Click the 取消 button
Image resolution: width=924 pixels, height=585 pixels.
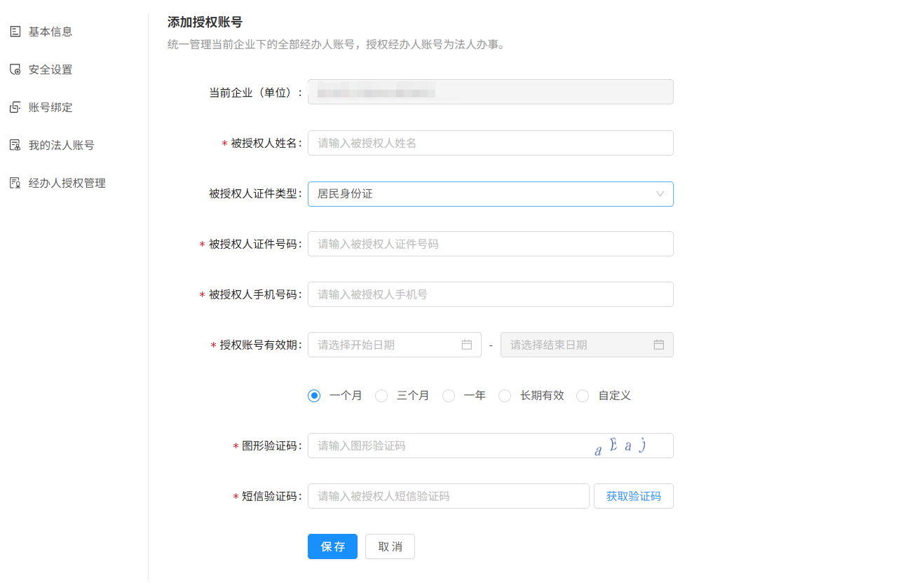tap(390, 546)
